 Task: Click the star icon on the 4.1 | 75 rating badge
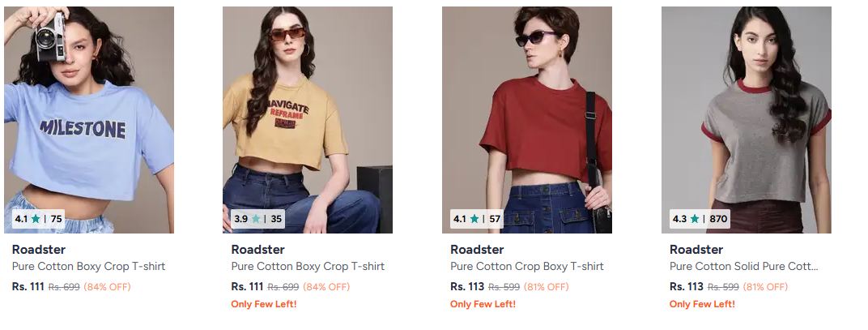point(36,219)
